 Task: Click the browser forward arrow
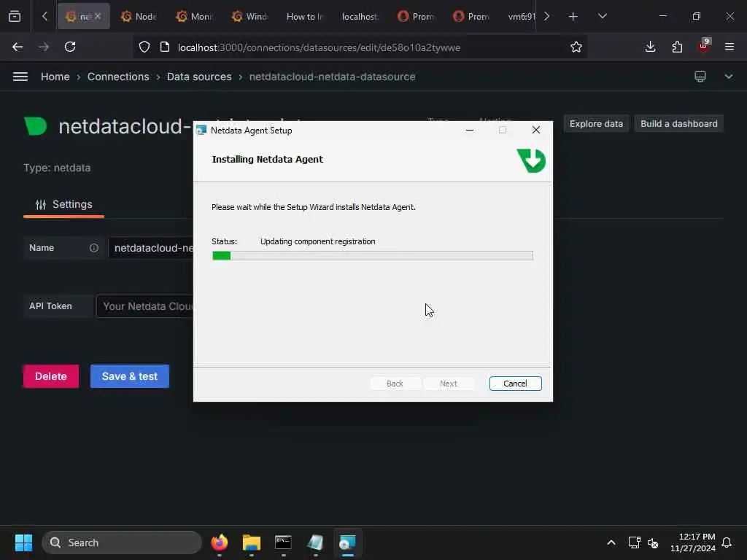pos(44,47)
